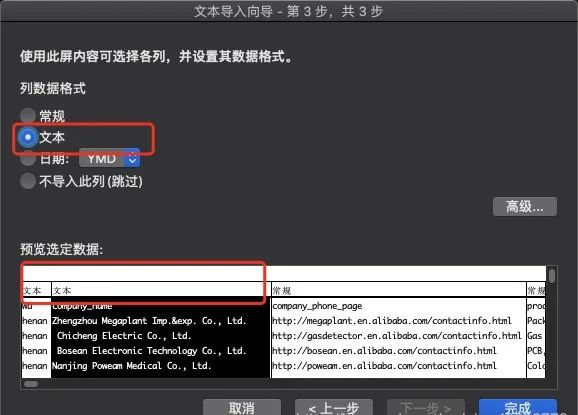This screenshot has width=578, height=415.
Task: Click the bosean.en.alibaba.com contactinfo URL cell
Action: (384, 351)
